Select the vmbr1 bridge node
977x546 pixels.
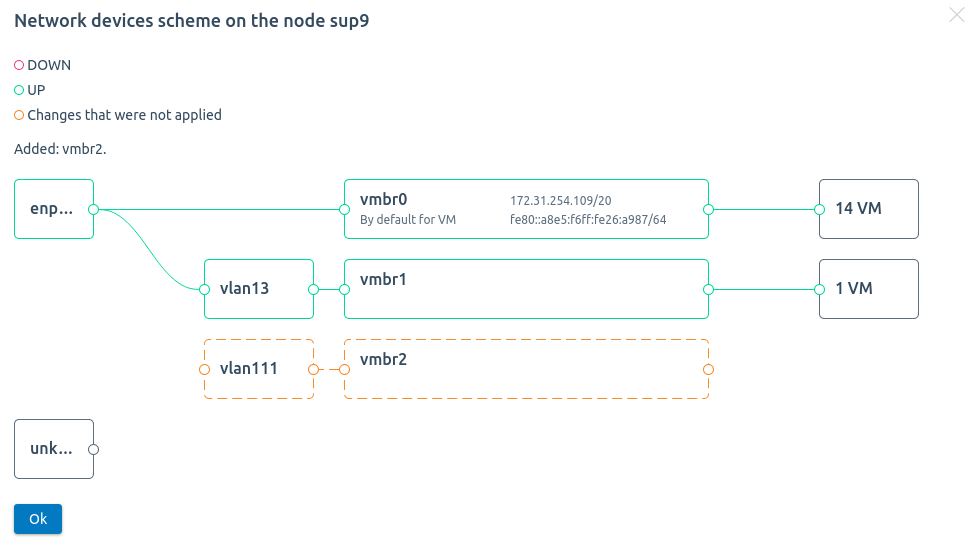526,289
